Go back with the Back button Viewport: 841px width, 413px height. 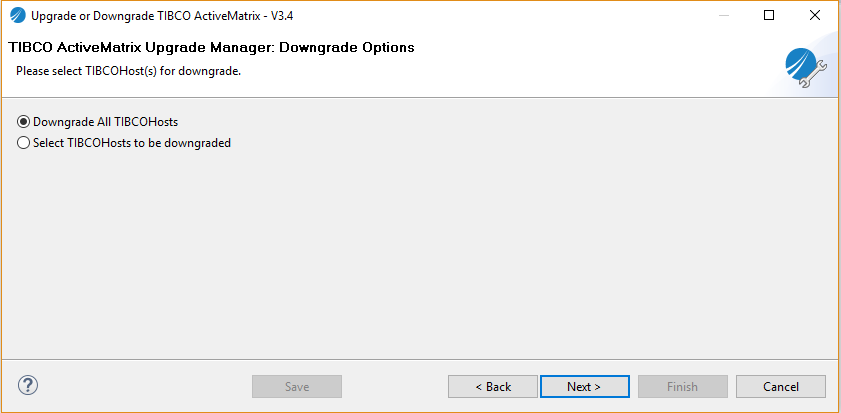pyautogui.click(x=493, y=386)
